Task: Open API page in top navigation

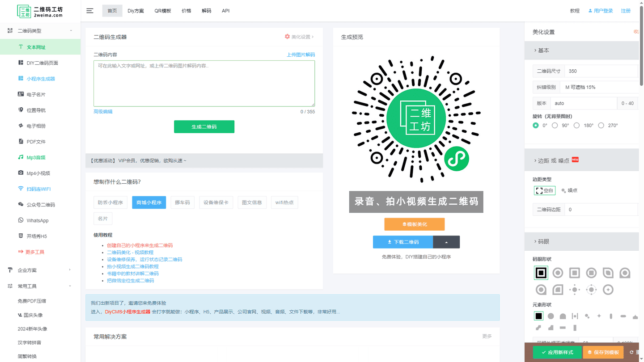Action: (x=226, y=11)
